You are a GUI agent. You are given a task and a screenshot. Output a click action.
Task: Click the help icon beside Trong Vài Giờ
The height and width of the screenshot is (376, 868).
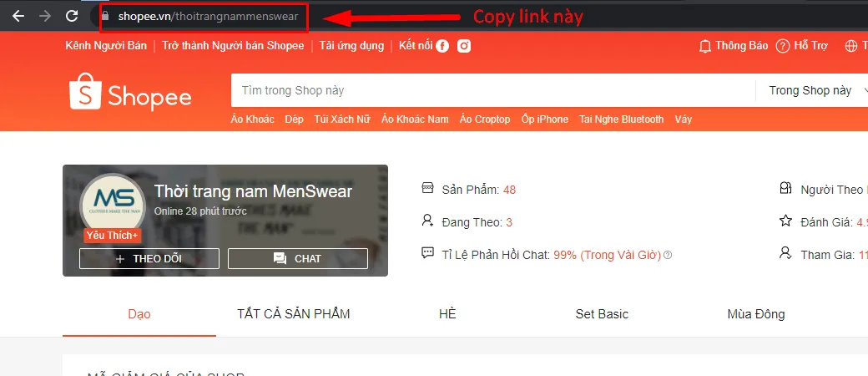(669, 255)
